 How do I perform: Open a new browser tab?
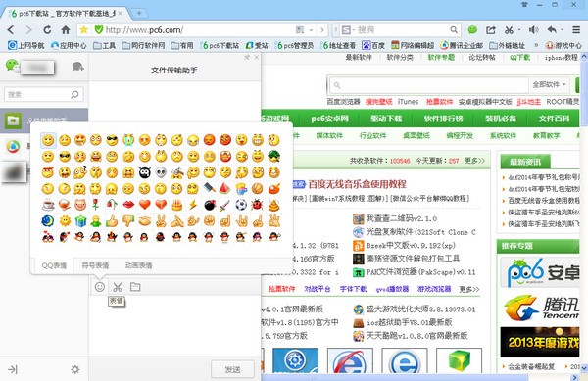(x=139, y=13)
